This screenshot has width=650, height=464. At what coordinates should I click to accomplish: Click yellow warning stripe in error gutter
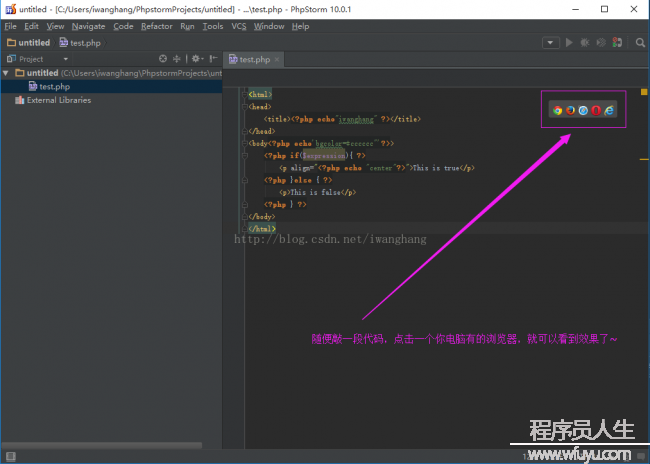(644, 159)
